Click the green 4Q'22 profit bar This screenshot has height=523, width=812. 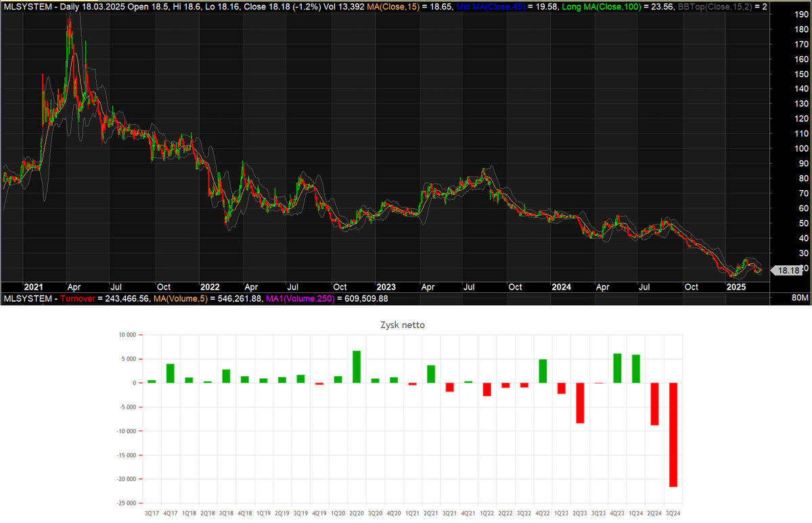click(x=543, y=371)
